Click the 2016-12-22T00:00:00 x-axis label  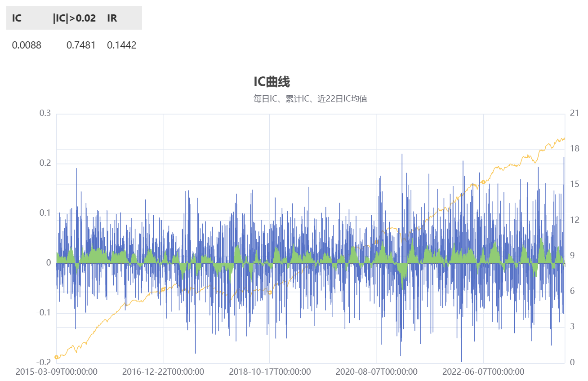pyautogui.click(x=163, y=372)
